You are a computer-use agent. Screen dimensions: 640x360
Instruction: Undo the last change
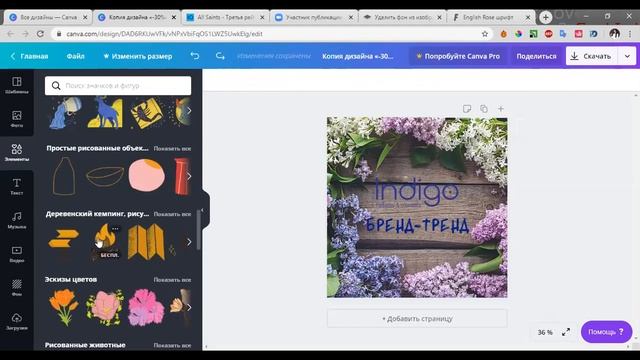point(195,56)
